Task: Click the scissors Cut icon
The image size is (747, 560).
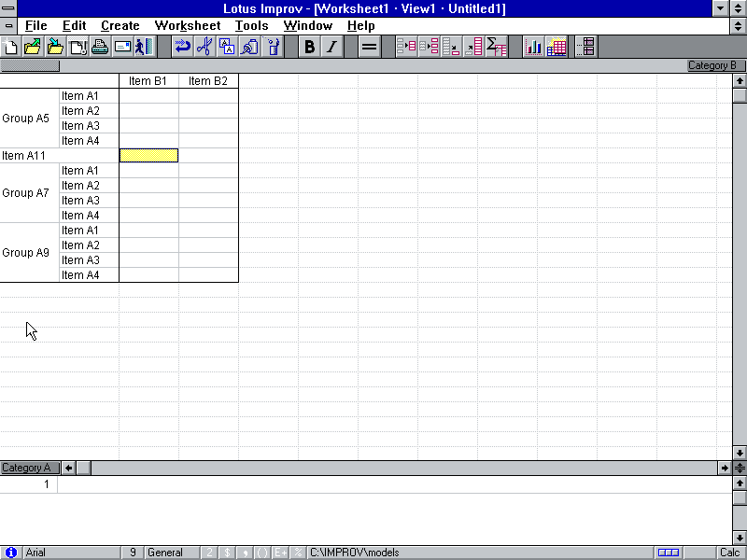Action: tap(204, 47)
